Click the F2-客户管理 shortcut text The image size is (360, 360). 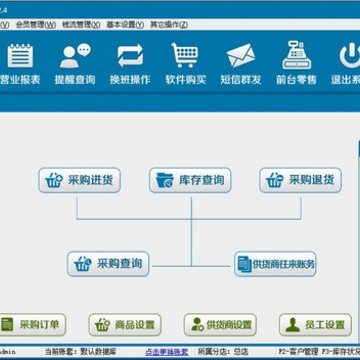[298, 352]
